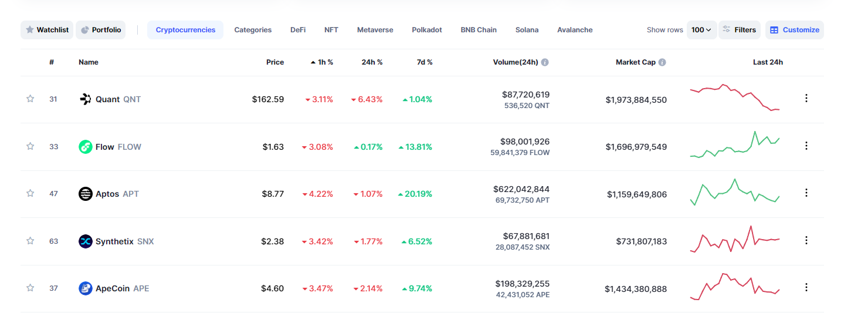Click the ApeCoin logo icon

(x=86, y=288)
